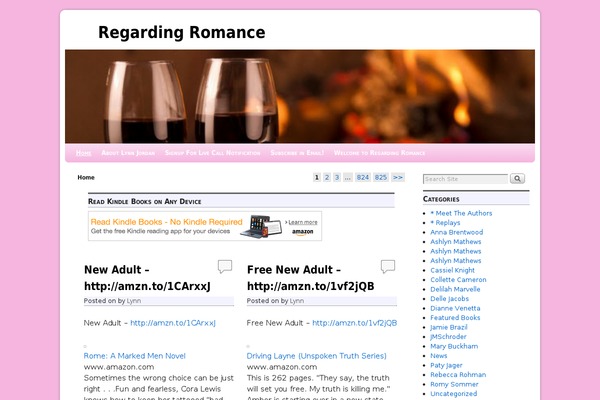Click Read Kindle Books on Any Device heading
Image resolution: width=600 pixels, height=400 pixels.
point(145,201)
